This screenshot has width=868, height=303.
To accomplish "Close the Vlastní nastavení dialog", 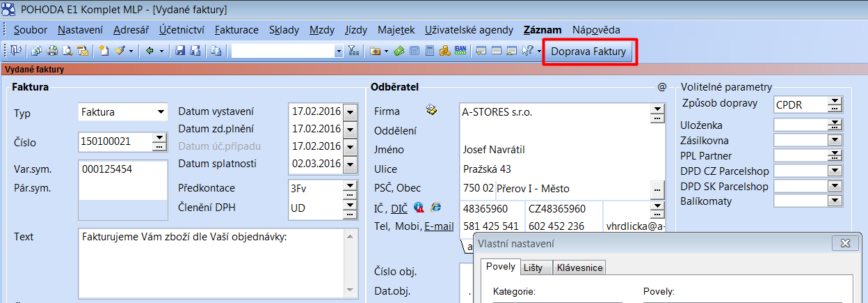I will tap(844, 243).
